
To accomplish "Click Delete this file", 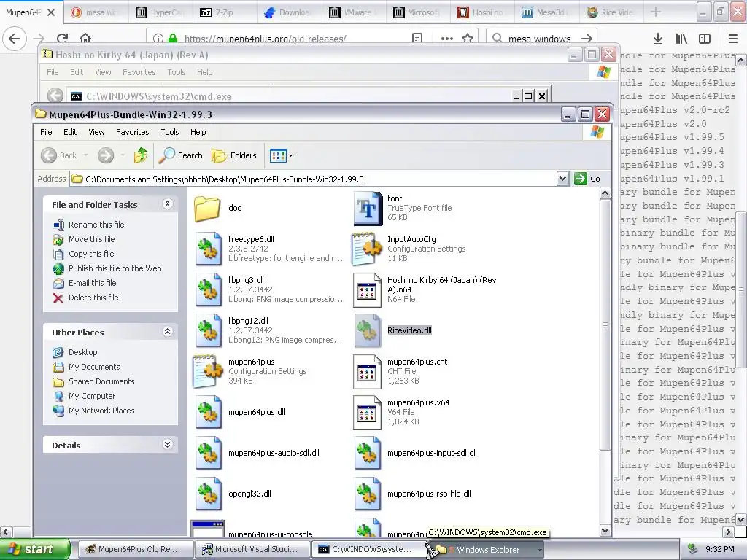I will click(x=93, y=297).
